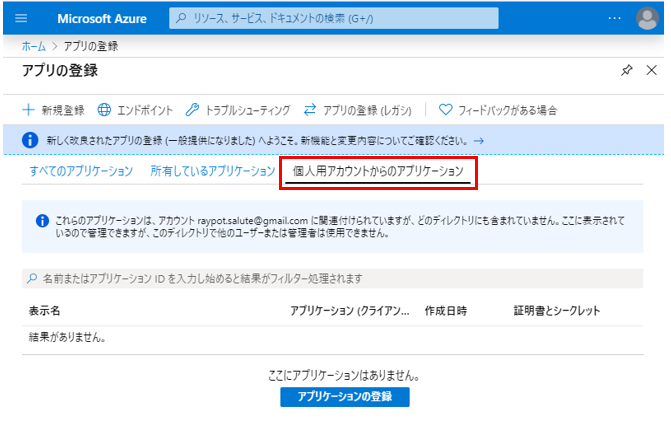Close the アプリの登録 blade
The image size is (671, 443).
point(651,70)
